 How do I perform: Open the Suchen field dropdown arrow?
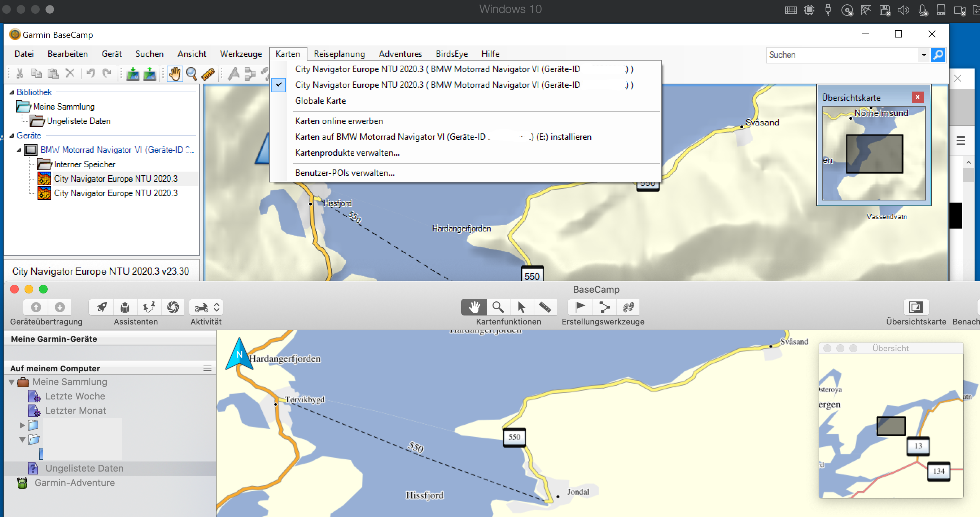(x=924, y=55)
